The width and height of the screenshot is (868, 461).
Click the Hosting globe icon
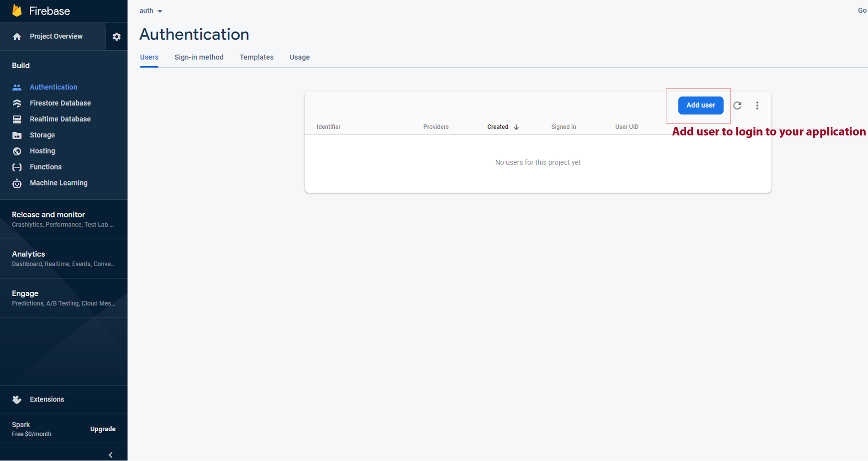17,151
